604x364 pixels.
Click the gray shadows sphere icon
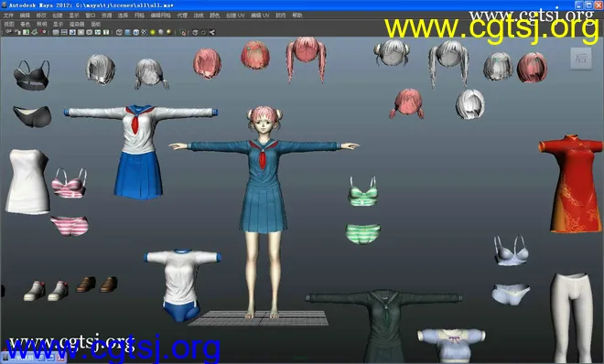(x=161, y=32)
